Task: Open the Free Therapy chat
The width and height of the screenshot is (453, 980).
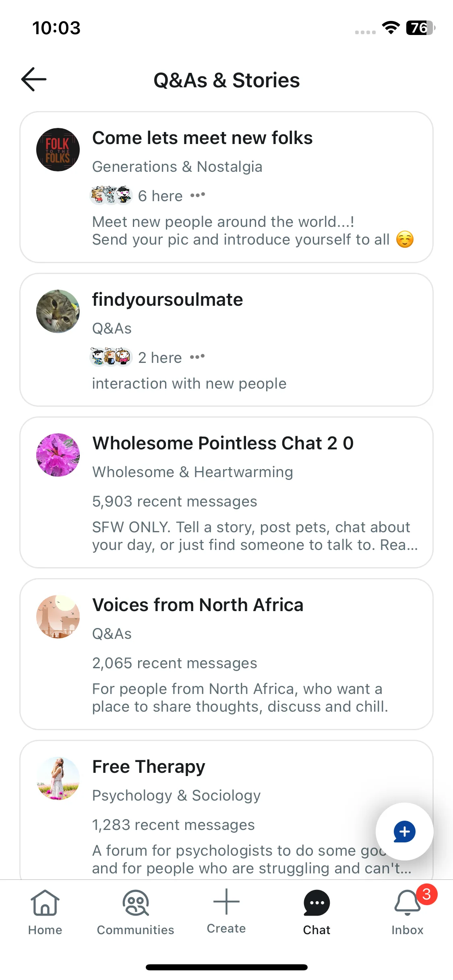Action: point(227,810)
